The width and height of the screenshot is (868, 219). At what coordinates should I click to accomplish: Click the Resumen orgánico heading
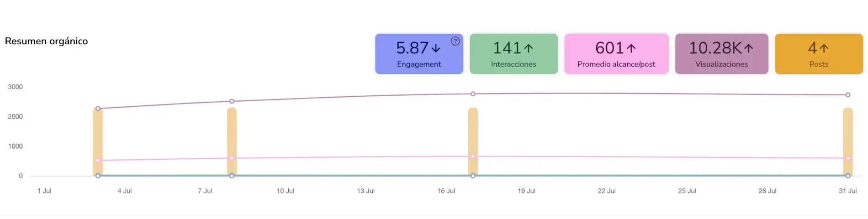(46, 41)
